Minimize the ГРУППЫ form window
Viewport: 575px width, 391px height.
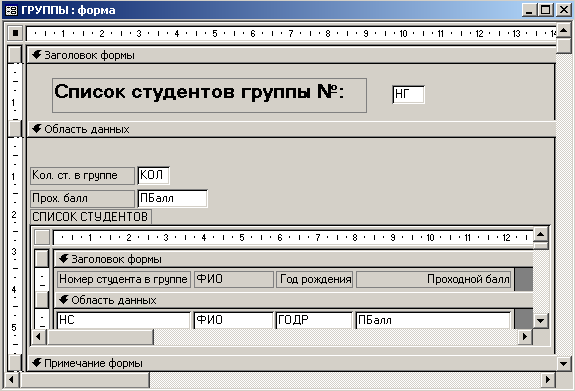pos(529,10)
